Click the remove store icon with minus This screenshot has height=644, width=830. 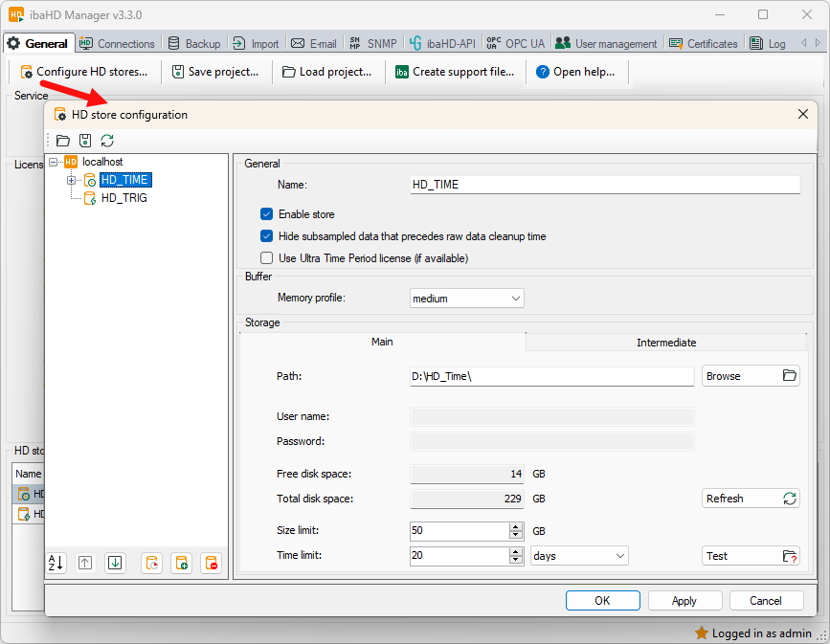[x=212, y=563]
